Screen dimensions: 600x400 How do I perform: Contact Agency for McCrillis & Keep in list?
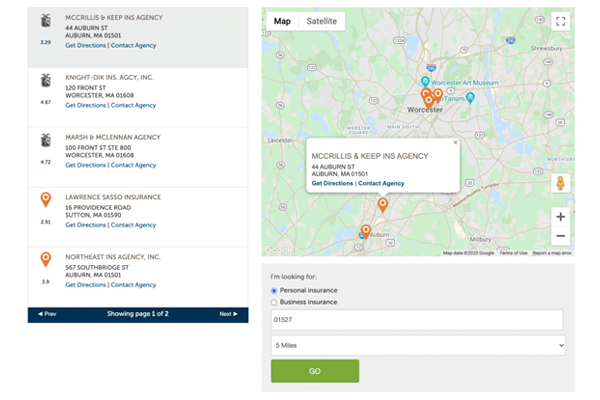(134, 46)
